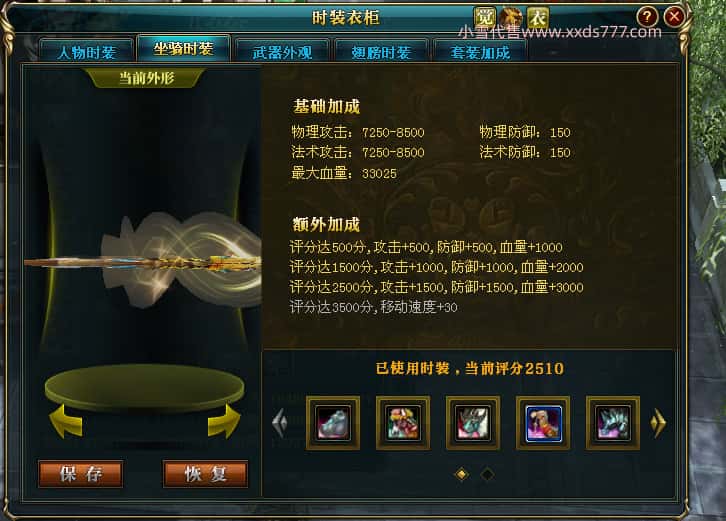Open the 武器外观 tab
Image resolution: width=726 pixels, height=521 pixels.
[282, 51]
